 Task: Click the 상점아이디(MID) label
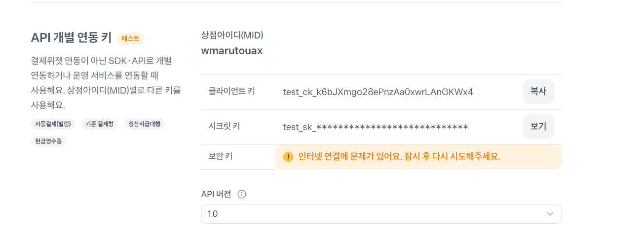(x=232, y=35)
